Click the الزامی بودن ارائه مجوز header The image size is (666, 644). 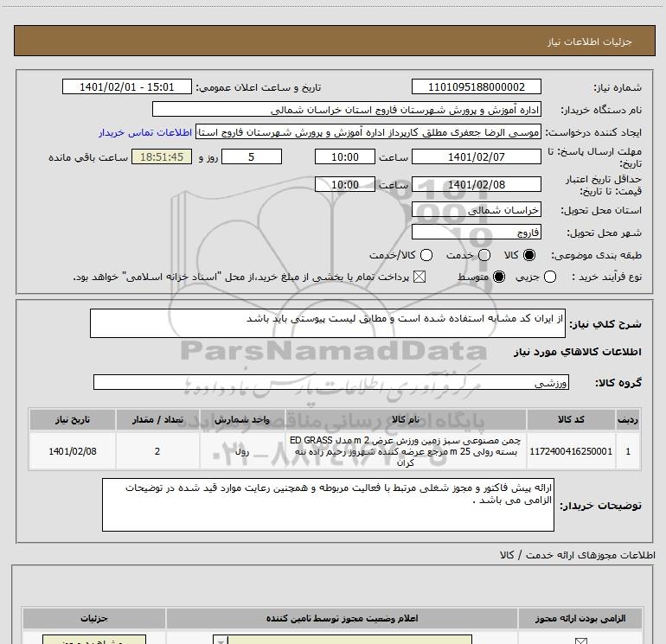580,618
